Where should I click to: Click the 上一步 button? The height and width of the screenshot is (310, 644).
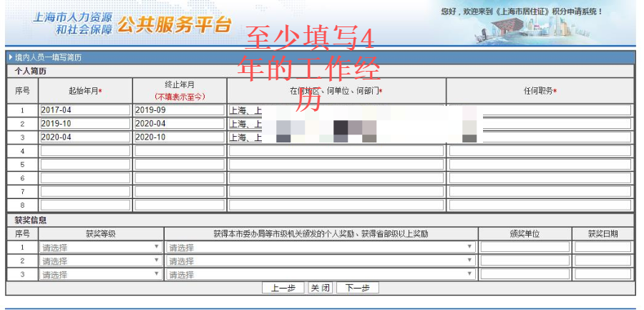click(283, 288)
